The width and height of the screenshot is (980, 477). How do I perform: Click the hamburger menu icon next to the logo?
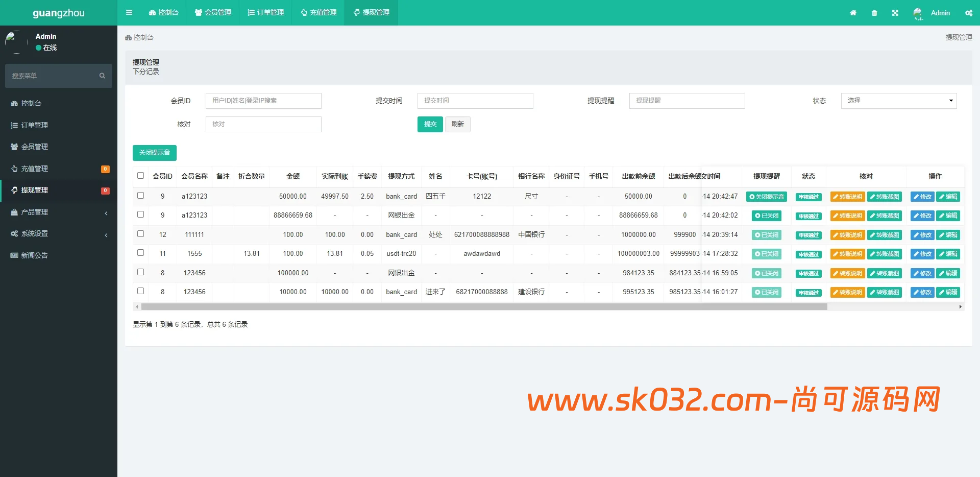tap(129, 12)
